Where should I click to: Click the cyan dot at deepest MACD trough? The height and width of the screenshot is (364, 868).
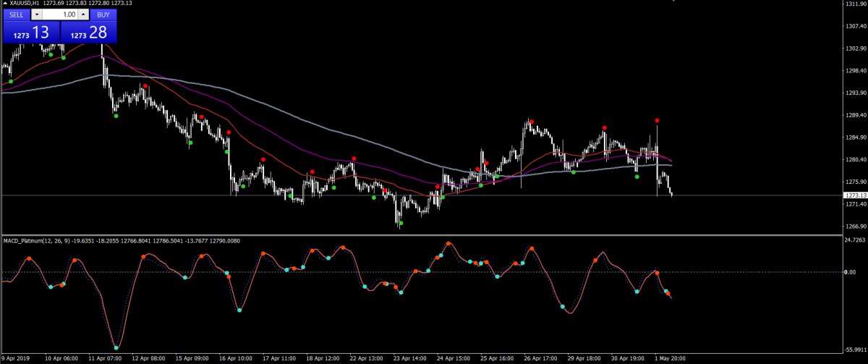pos(116,348)
